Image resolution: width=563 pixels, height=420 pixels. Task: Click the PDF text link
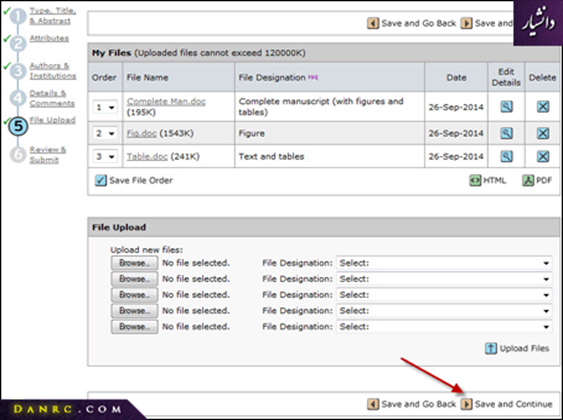tap(544, 180)
